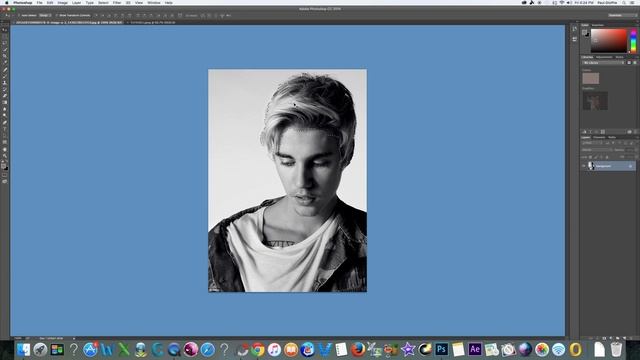
Task: Open the Image menu
Action: point(62,2)
